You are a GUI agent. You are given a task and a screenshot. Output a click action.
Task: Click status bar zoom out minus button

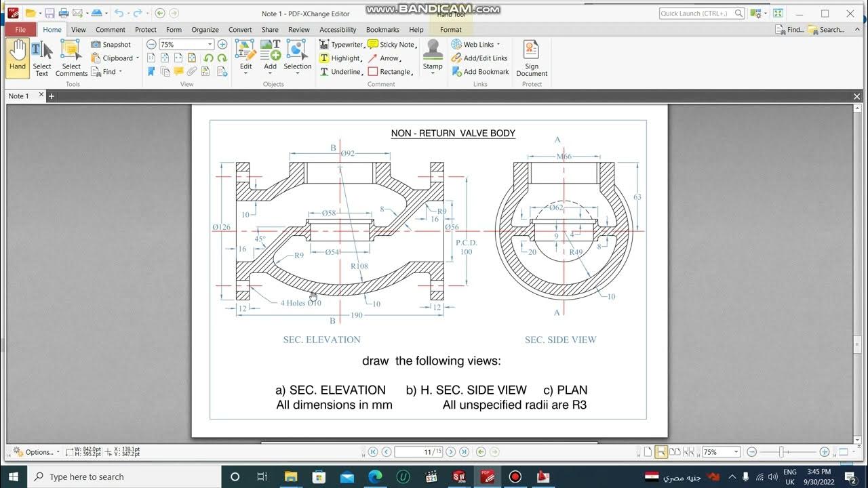pos(752,452)
